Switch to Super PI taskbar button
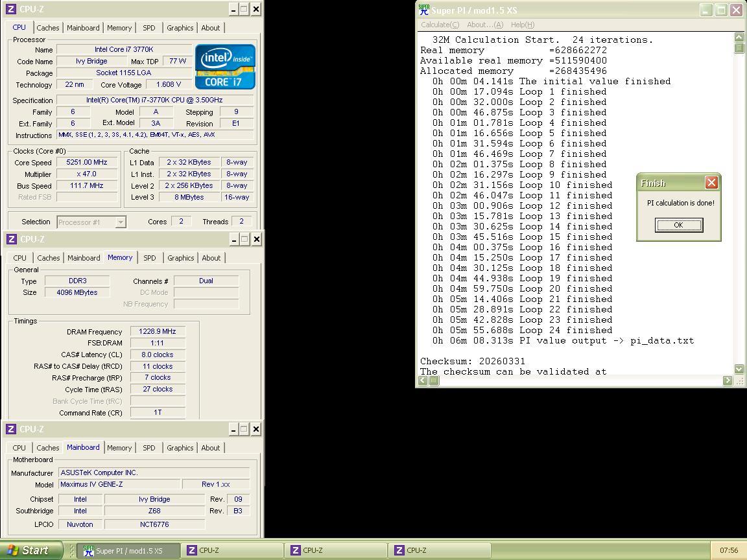Viewport: 747px width, 560px height. [128, 550]
